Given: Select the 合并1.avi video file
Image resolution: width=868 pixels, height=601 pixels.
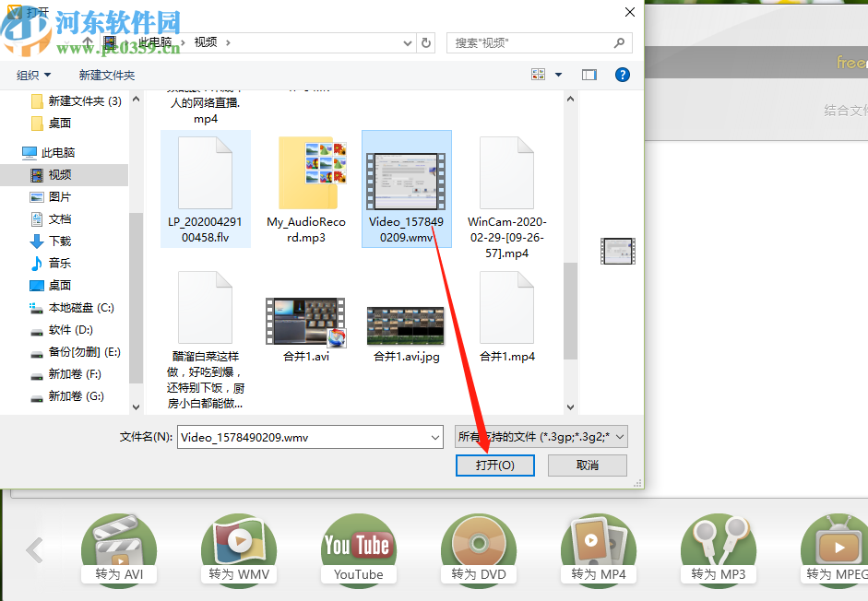Looking at the screenshot, I should 306,330.
